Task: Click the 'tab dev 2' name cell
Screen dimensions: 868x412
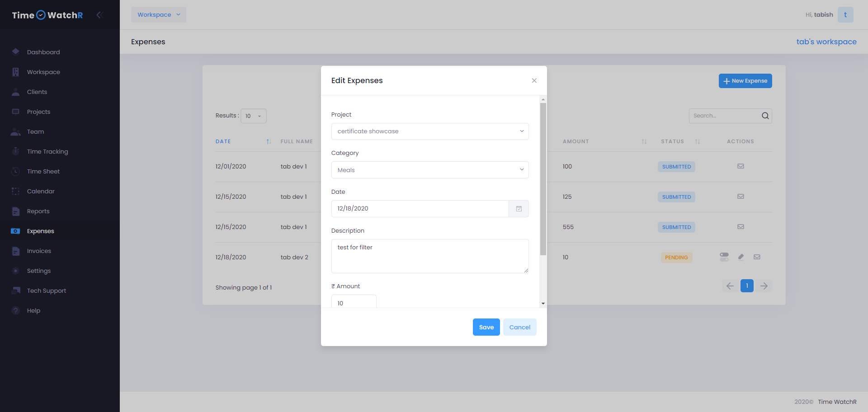Action: [294, 257]
